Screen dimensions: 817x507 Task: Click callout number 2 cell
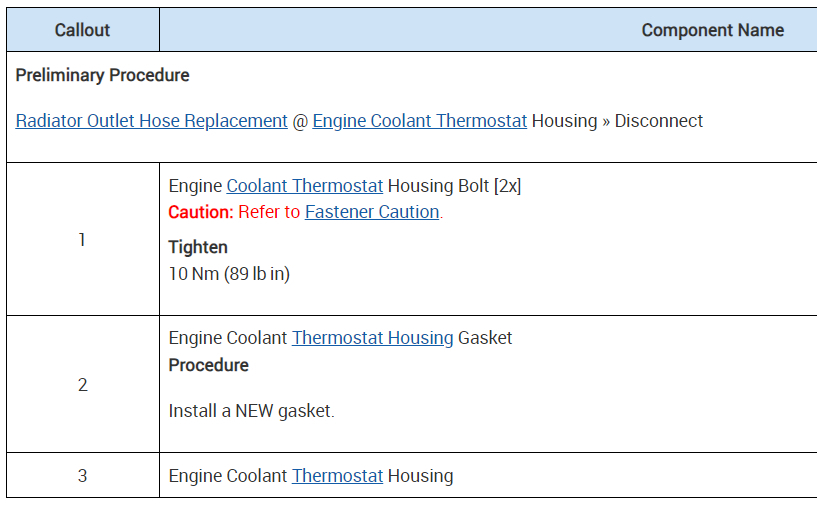tap(82, 385)
